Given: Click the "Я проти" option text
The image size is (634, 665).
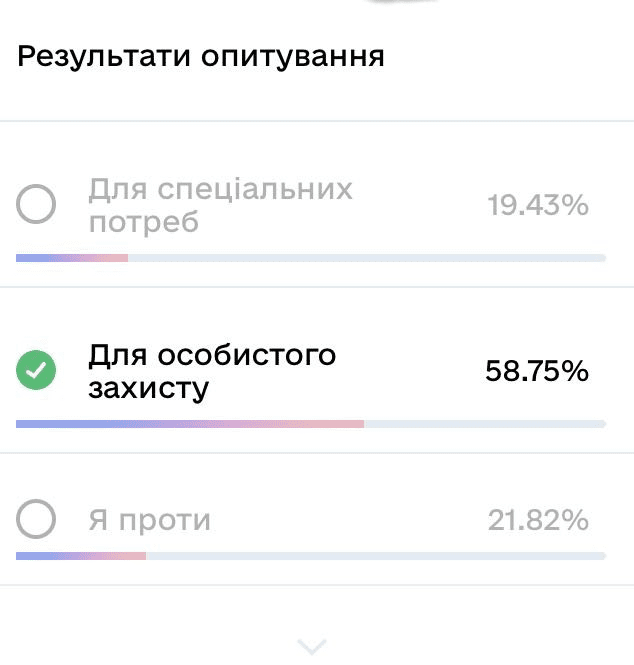Looking at the screenshot, I should point(150,520).
